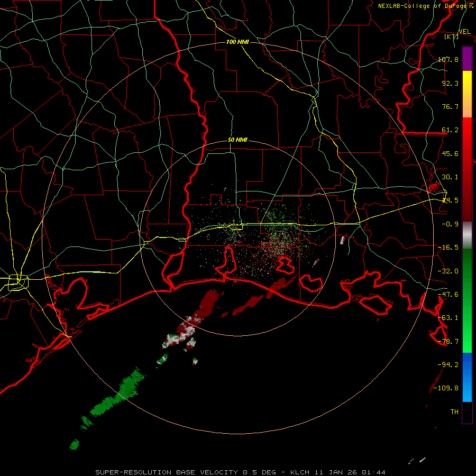
Task: Pick the blue segment of velocity color bar
Action: (467, 377)
